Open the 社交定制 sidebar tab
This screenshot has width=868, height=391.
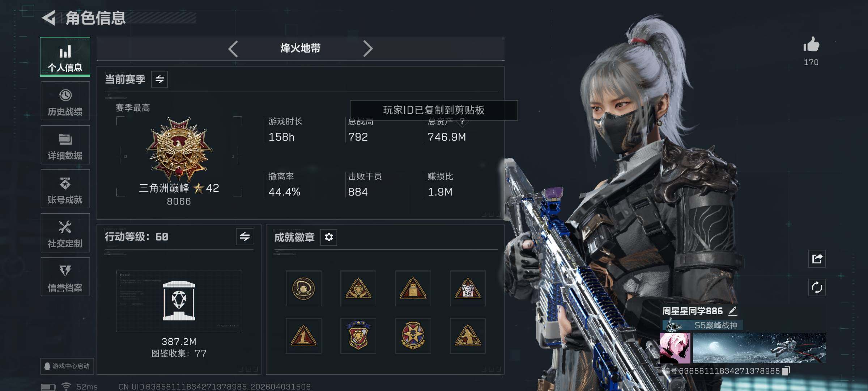tap(65, 233)
